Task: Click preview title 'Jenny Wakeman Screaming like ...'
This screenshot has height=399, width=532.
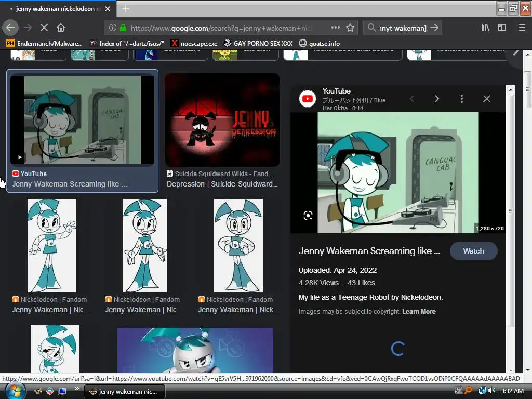Action: point(369,251)
